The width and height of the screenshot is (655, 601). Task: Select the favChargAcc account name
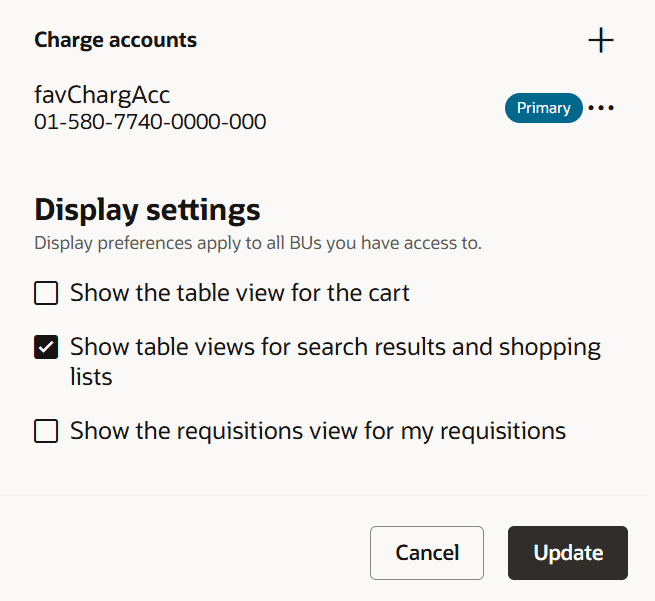[x=102, y=96]
